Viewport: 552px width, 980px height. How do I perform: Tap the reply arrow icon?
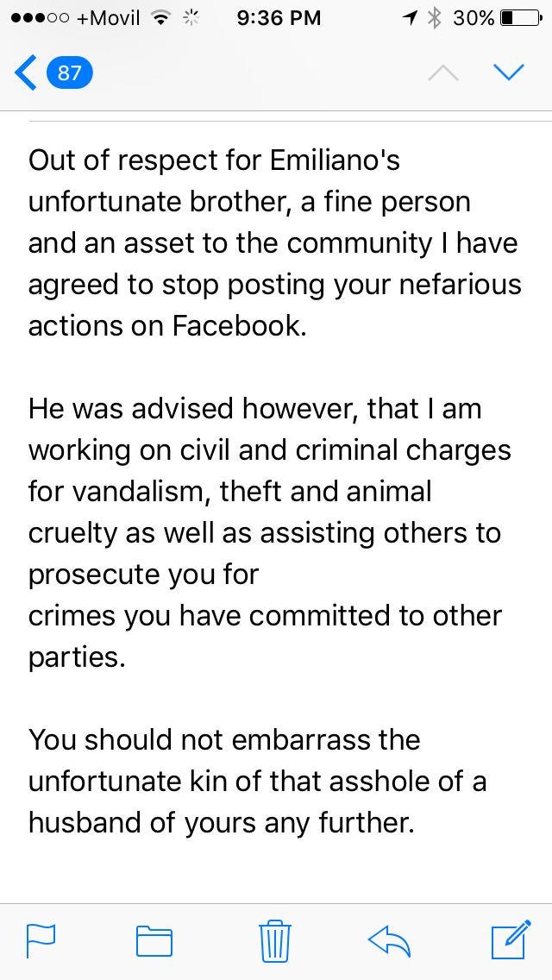388,939
